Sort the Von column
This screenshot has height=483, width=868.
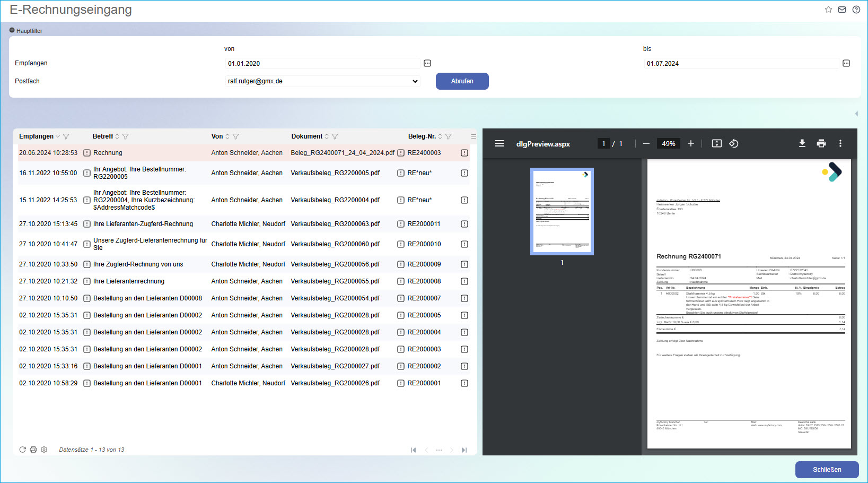(227, 136)
